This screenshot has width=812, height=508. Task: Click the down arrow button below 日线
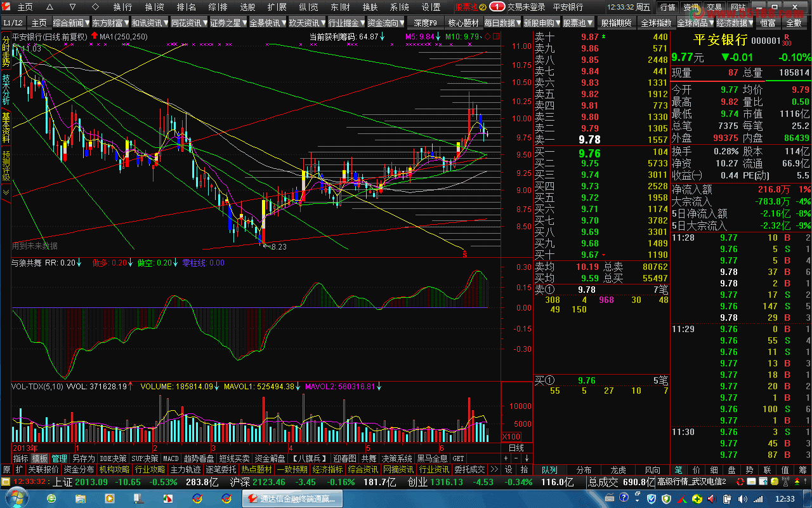pyautogui.click(x=526, y=458)
